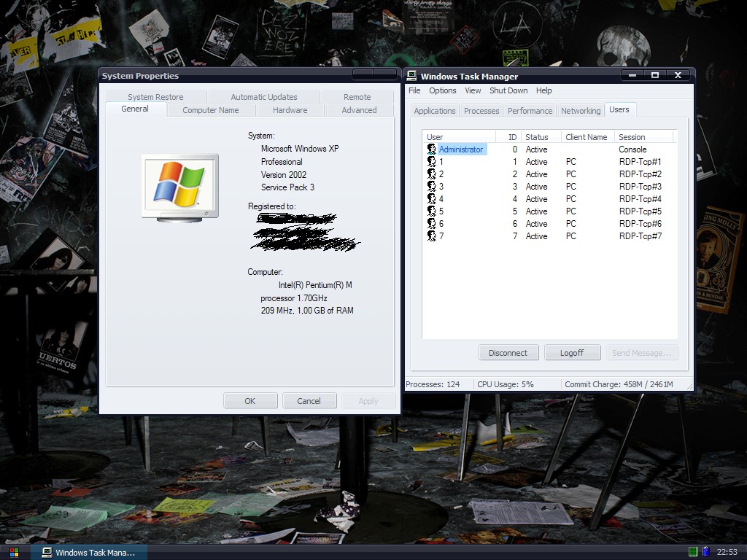
Task: Click the user icon in the RDP-Tcp#7 row
Action: [432, 236]
